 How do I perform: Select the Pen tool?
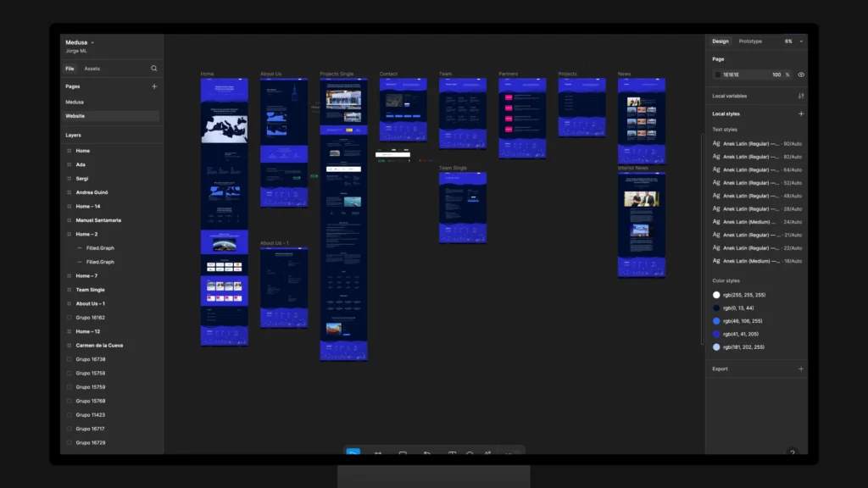point(426,454)
